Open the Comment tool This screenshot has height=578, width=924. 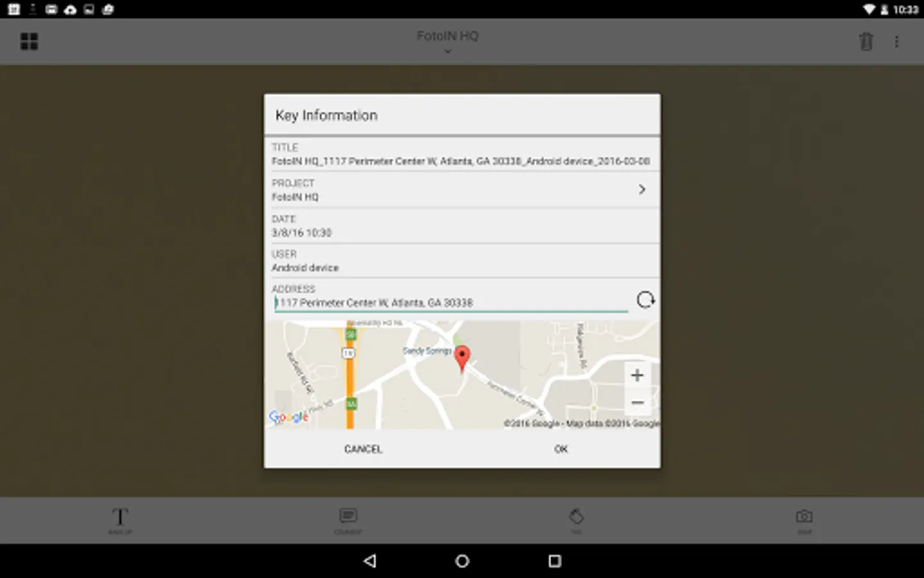[x=348, y=520]
